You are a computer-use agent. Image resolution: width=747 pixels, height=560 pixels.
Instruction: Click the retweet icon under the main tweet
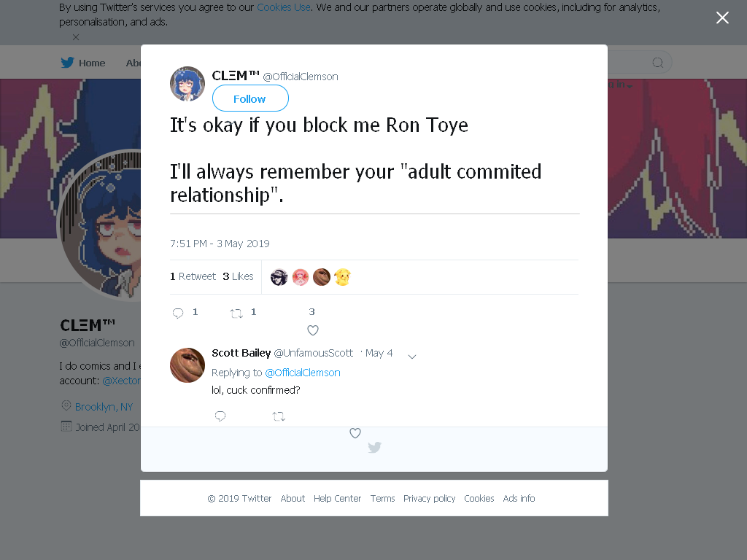(x=236, y=313)
